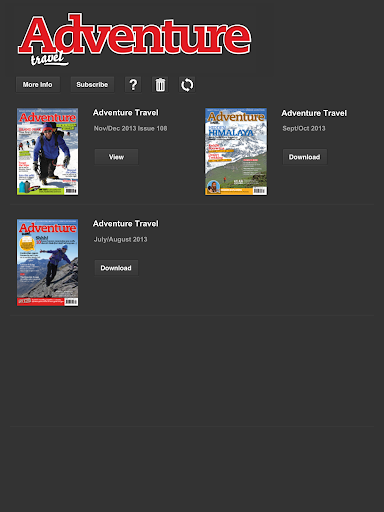Open the More Info button
Image resolution: width=384 pixels, height=512 pixels.
(38, 85)
